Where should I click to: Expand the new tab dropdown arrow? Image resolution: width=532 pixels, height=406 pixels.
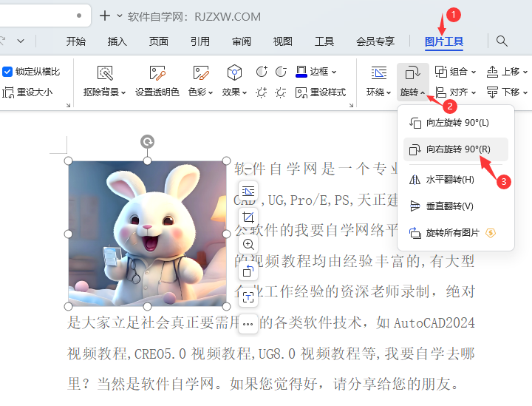(x=120, y=16)
